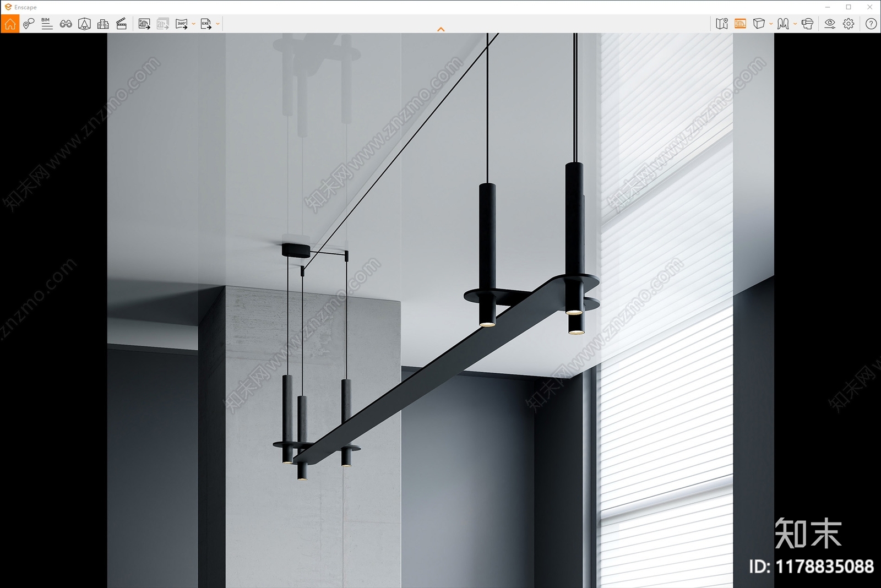Viewport: 881px width, 588px height.
Task: Open the Asset Library tree icon
Action: [x=84, y=24]
